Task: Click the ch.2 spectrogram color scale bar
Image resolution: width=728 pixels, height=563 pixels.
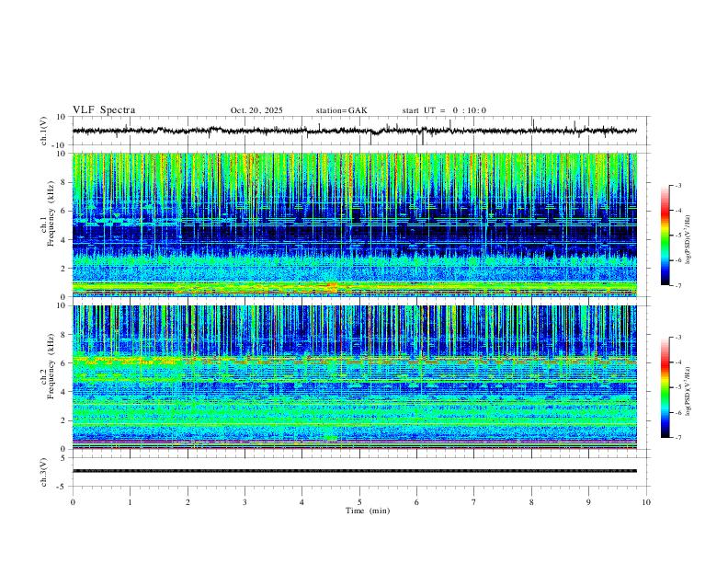Action: pyautogui.click(x=665, y=387)
